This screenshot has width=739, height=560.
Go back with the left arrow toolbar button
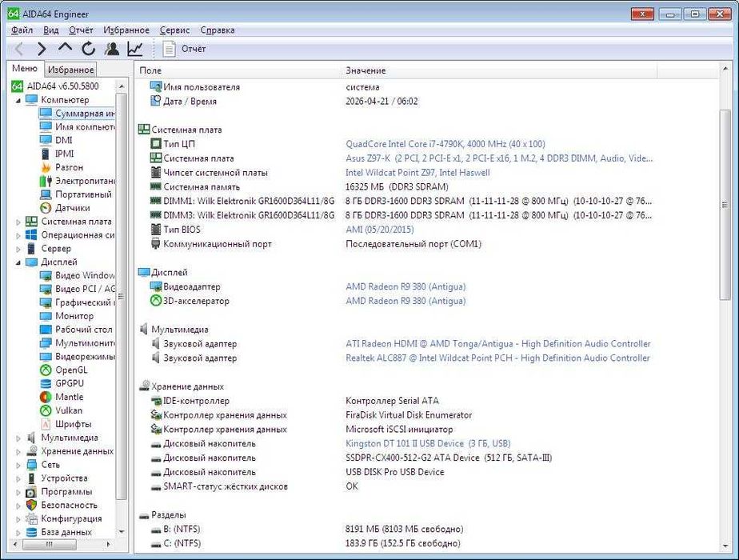[x=19, y=49]
